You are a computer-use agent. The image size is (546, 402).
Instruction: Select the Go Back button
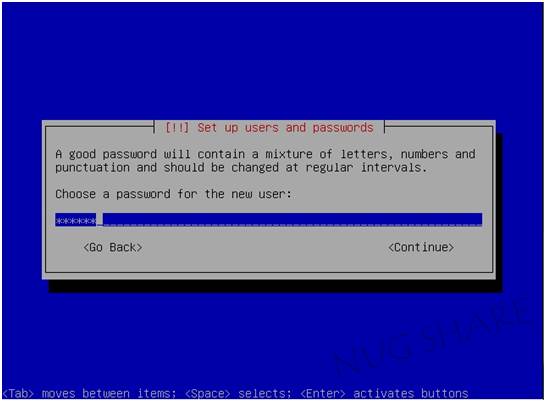click(x=113, y=247)
